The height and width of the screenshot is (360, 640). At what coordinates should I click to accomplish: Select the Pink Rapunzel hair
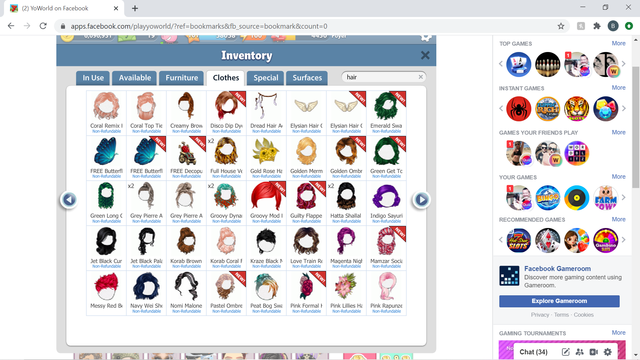[x=386, y=292]
